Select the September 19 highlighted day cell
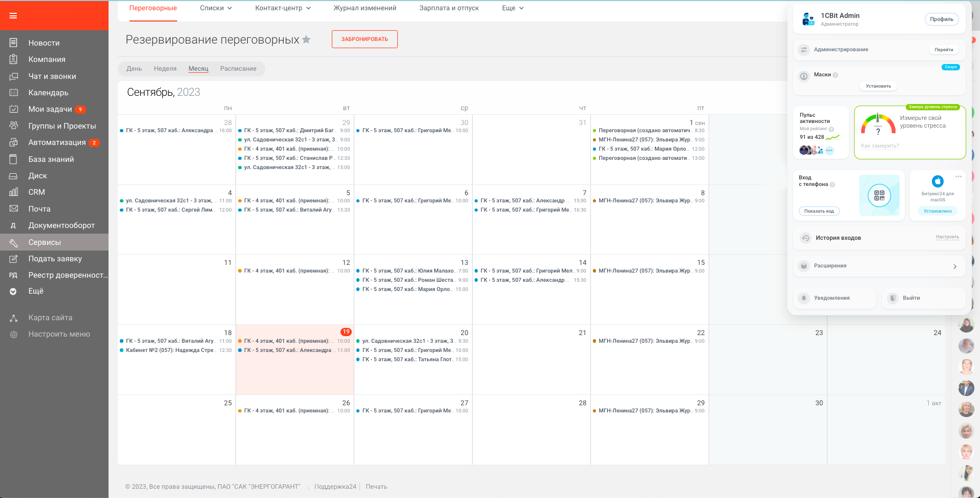The width and height of the screenshot is (980, 498). click(x=295, y=360)
